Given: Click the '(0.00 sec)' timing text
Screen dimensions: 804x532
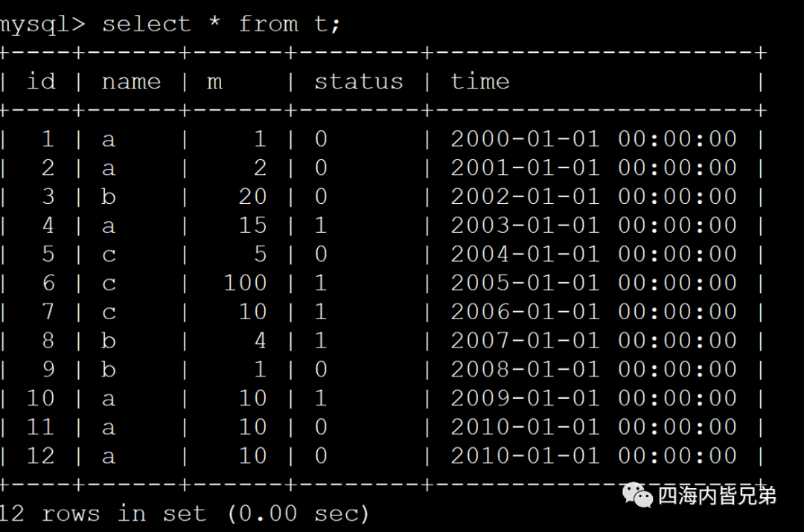Looking at the screenshot, I should point(298,513).
